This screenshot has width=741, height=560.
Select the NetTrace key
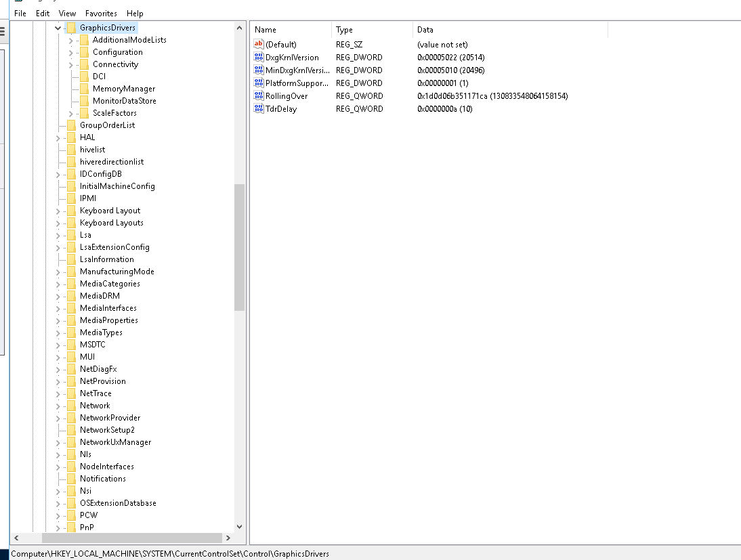click(x=96, y=393)
